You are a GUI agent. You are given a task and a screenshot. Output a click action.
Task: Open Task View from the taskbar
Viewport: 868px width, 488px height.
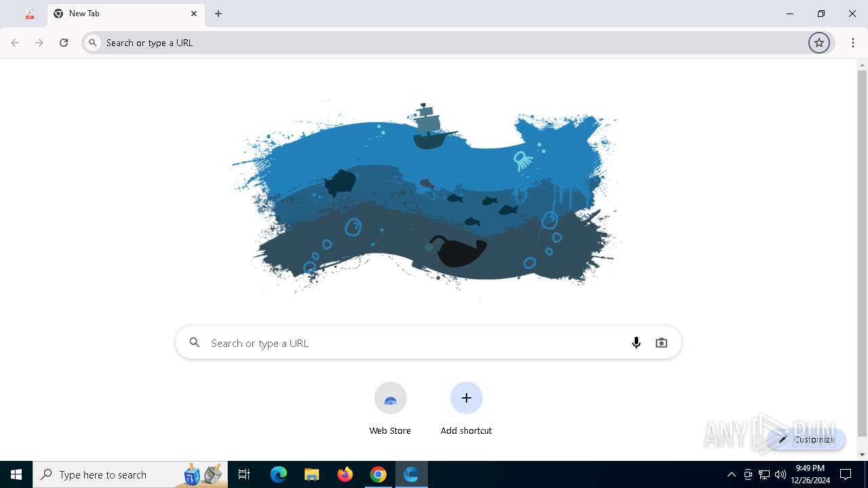point(244,474)
